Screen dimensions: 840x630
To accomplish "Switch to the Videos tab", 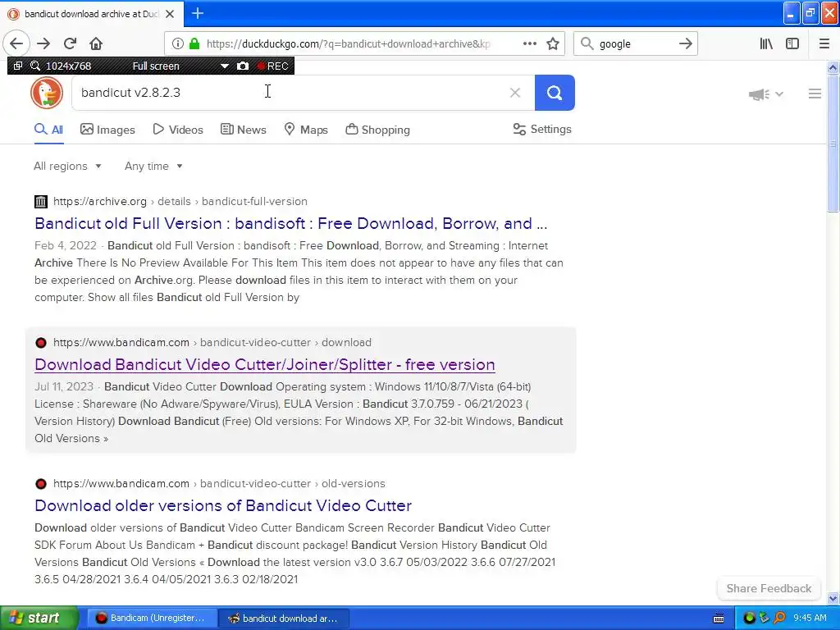I will point(178,130).
